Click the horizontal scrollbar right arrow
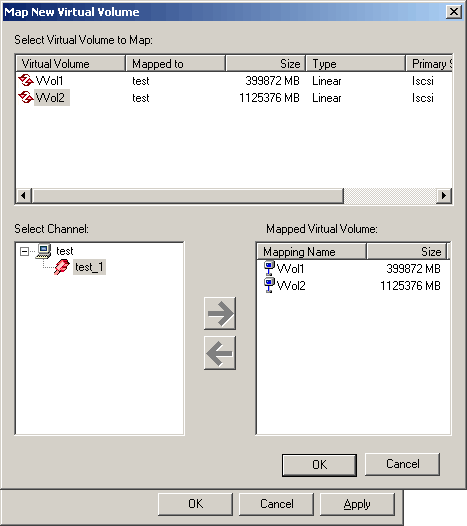 [x=444, y=195]
